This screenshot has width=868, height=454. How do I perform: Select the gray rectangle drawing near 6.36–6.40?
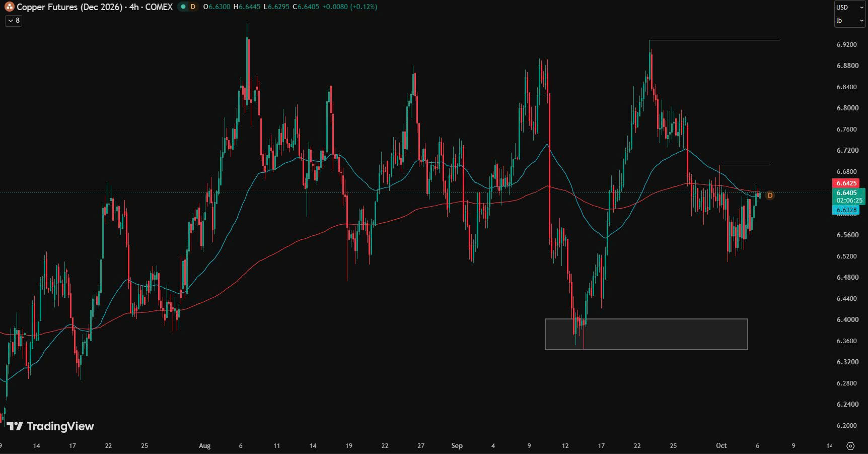pyautogui.click(x=646, y=334)
